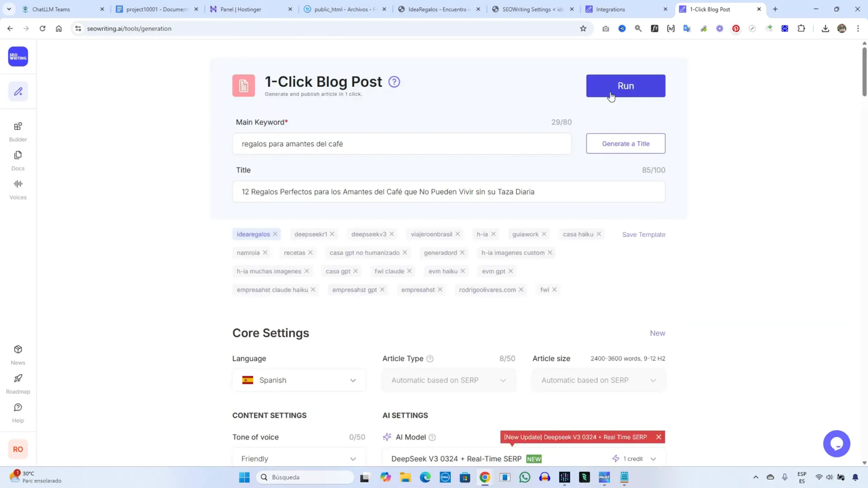This screenshot has height=488, width=868.
Task: Select the AI Writer pencil icon
Action: coord(17,92)
